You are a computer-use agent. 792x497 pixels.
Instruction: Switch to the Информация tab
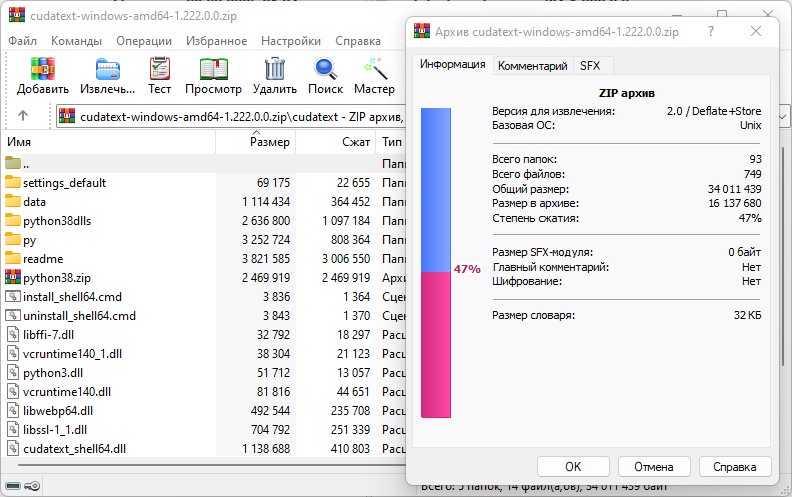[453, 65]
